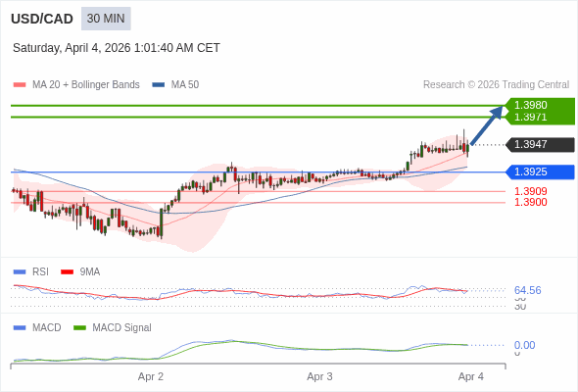
Task: Click the 1.3909 red support label
Action: click(x=531, y=191)
